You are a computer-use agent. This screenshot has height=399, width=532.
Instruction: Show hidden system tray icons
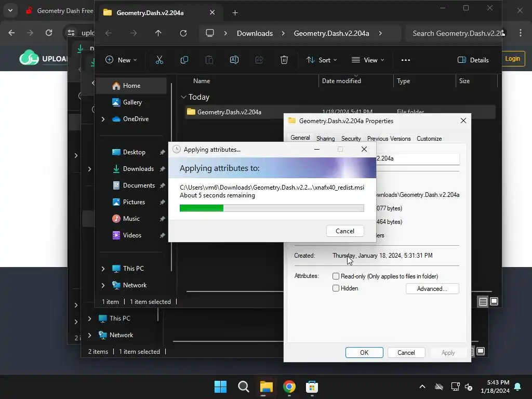(422, 387)
